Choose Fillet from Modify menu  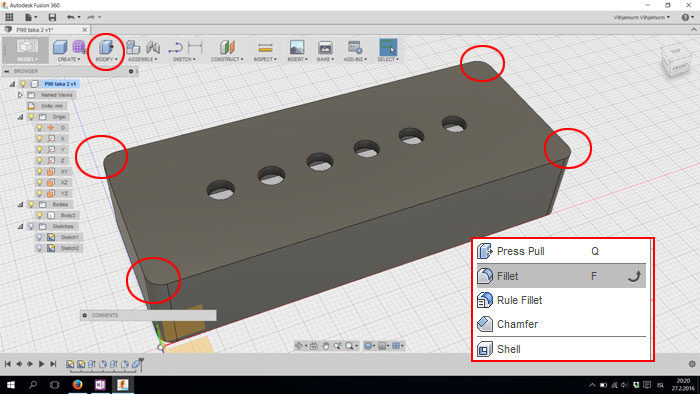coord(561,276)
